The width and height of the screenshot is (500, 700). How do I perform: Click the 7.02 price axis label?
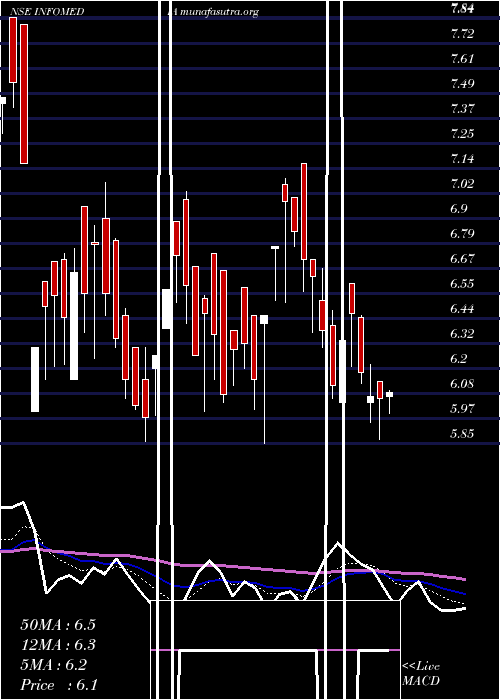tap(462, 183)
